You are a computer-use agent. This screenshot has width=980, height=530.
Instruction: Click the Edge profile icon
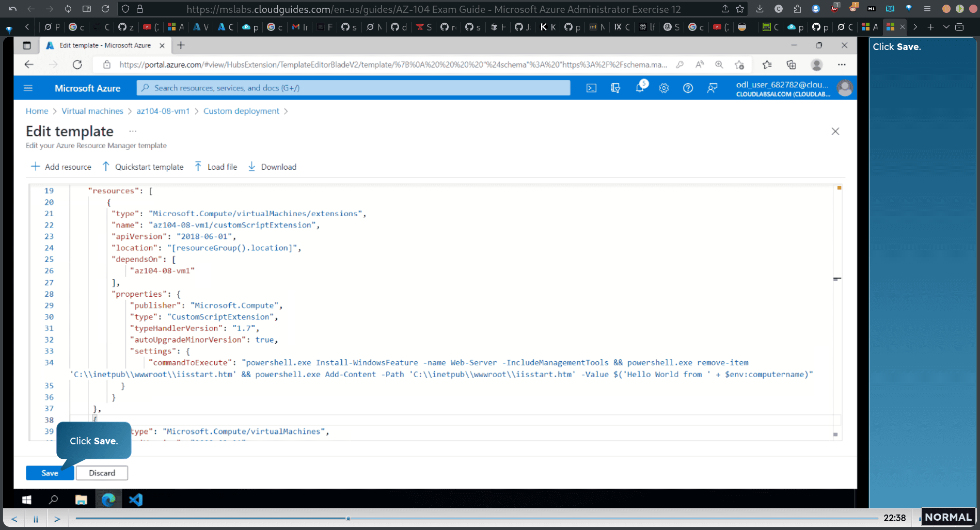pyautogui.click(x=816, y=65)
